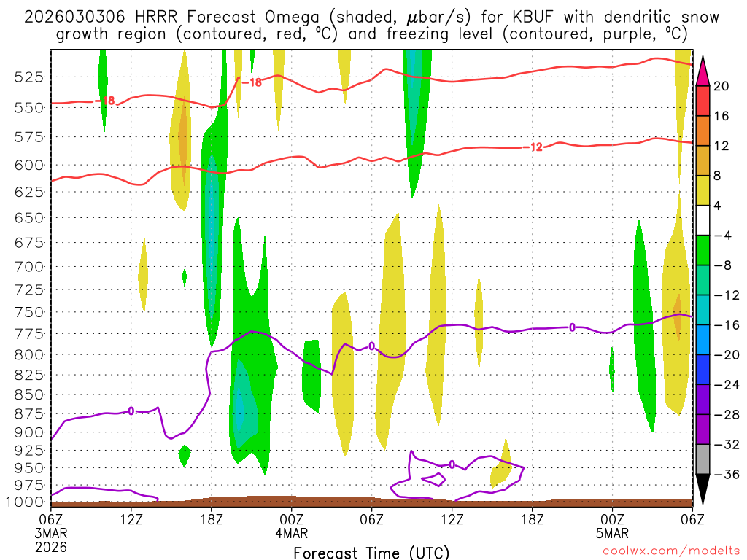Click the color bar value 8
747x560 pixels.
pos(717,176)
